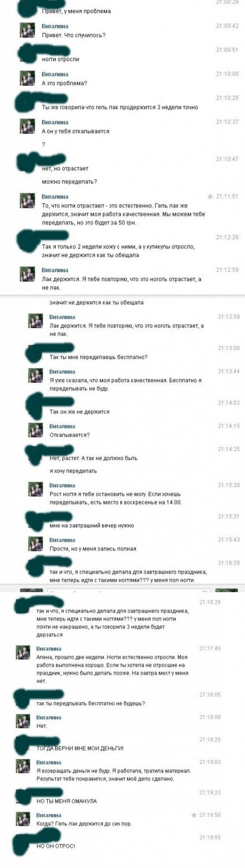Select the last message "НО ОН ОТРОС!"
Viewport: 245px width, 868px height.
point(56,846)
